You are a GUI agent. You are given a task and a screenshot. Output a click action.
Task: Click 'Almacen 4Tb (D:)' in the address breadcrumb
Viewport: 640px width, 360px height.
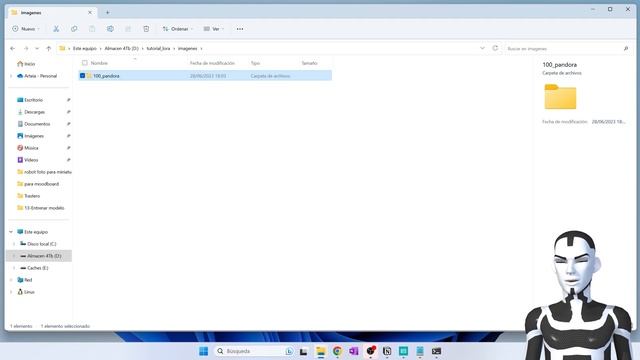122,49
